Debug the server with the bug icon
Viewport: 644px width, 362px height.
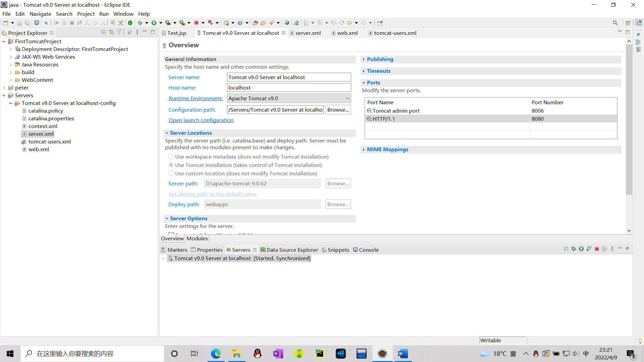pos(574,249)
